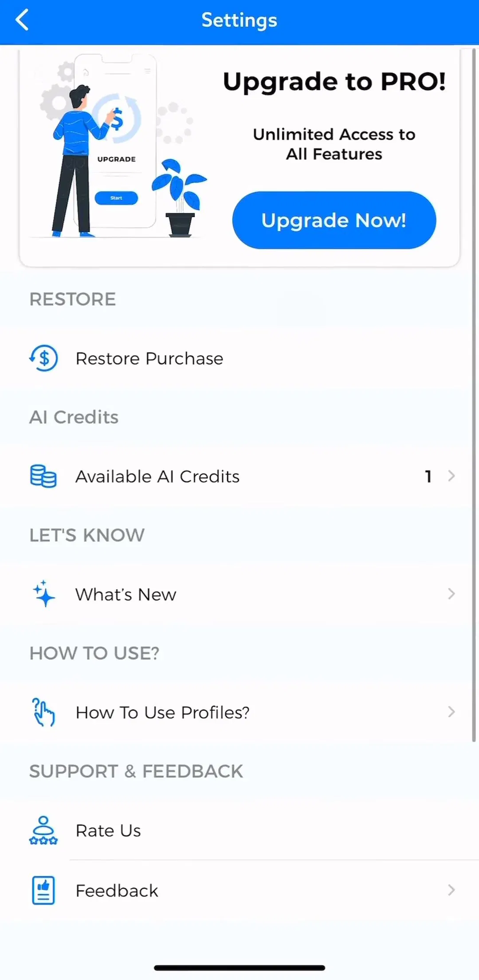Viewport: 479px width, 980px height.
Task: Tap the Rate Us star person icon
Action: pyautogui.click(x=43, y=830)
